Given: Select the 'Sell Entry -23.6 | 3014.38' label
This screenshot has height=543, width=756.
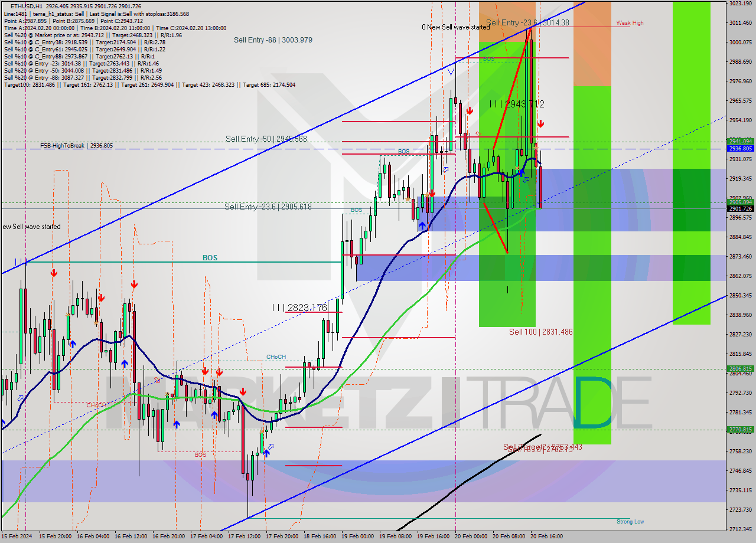Looking at the screenshot, I should pos(527,22).
